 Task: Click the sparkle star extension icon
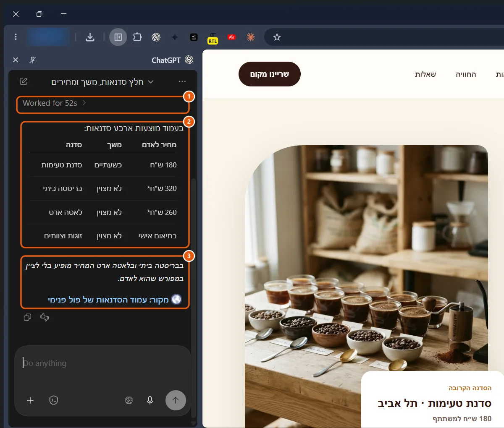(175, 37)
